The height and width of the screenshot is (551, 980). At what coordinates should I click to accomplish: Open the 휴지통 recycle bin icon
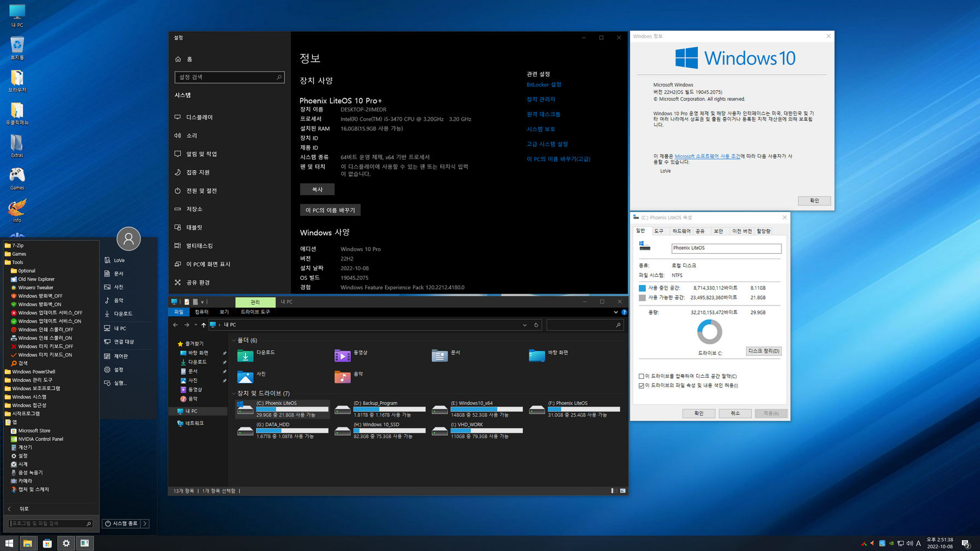17,48
